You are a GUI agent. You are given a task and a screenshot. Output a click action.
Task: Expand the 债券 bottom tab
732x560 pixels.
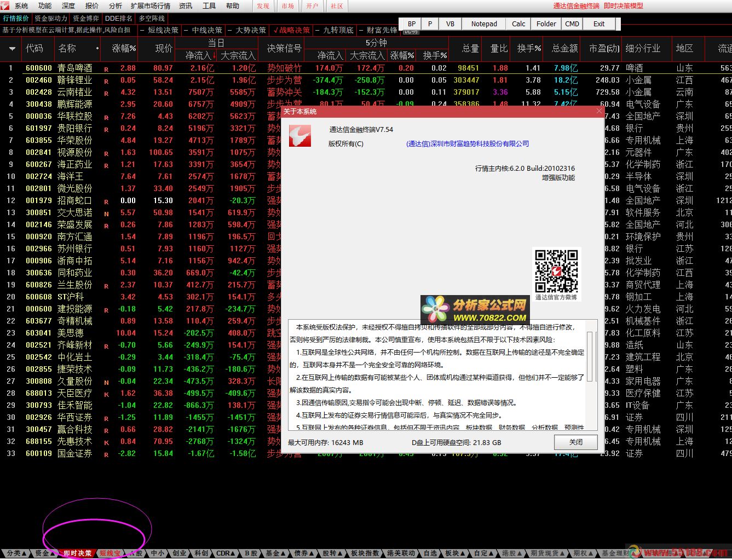(303, 553)
